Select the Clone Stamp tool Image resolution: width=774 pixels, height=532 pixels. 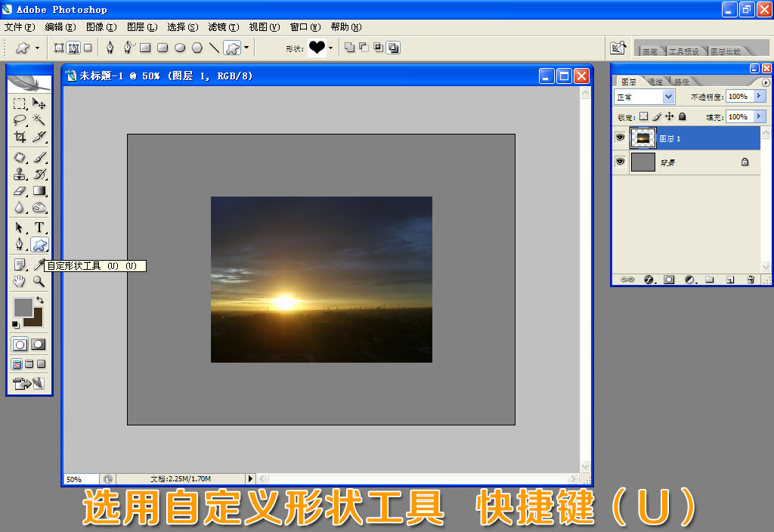tap(20, 175)
